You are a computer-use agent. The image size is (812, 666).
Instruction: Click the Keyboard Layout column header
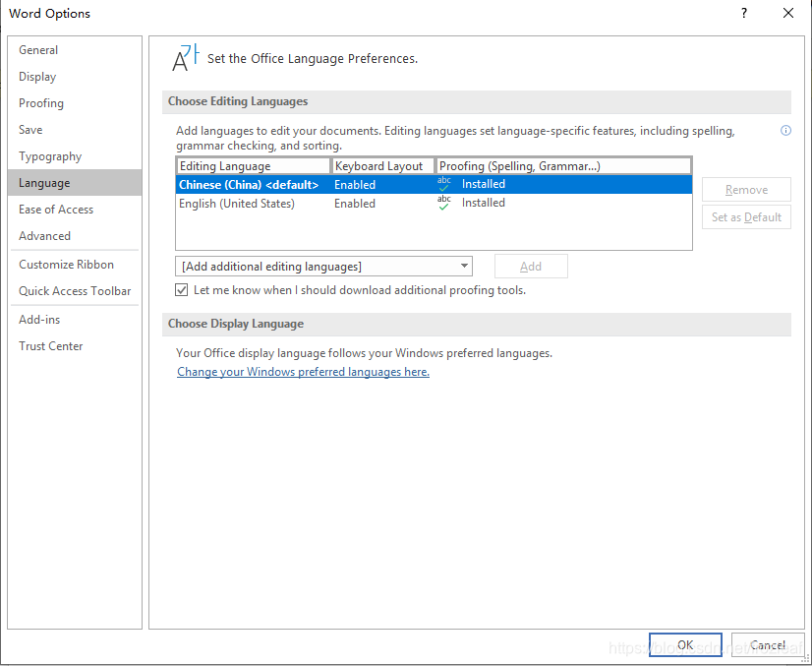pos(383,166)
